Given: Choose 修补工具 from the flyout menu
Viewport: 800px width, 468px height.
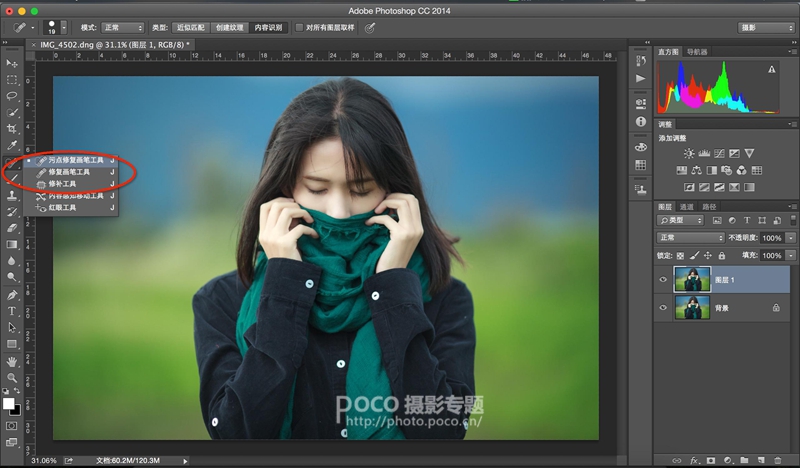Looking at the screenshot, I should click(x=62, y=184).
